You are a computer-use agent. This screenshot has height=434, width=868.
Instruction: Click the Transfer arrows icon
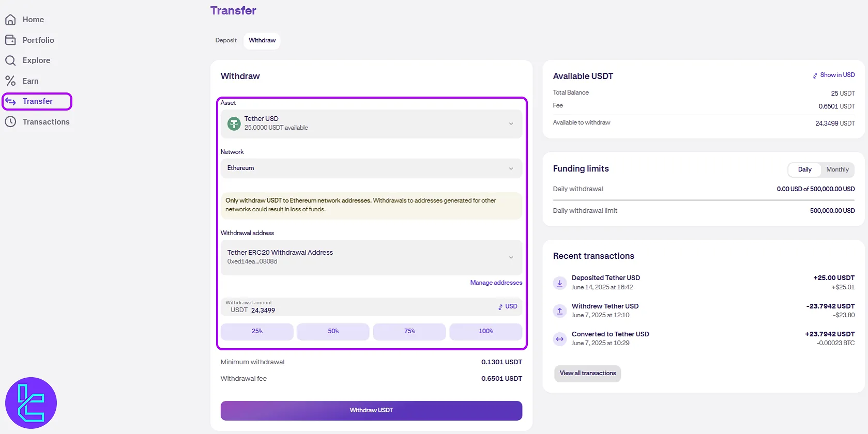pyautogui.click(x=10, y=101)
